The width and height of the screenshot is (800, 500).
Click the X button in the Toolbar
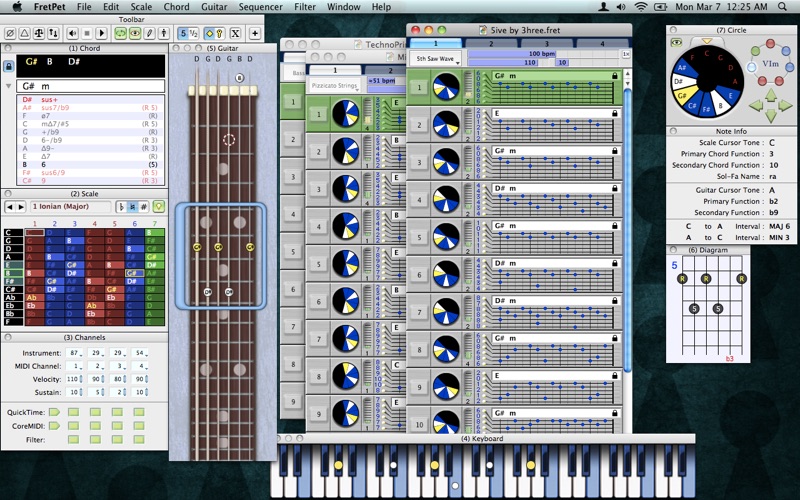[x=235, y=34]
